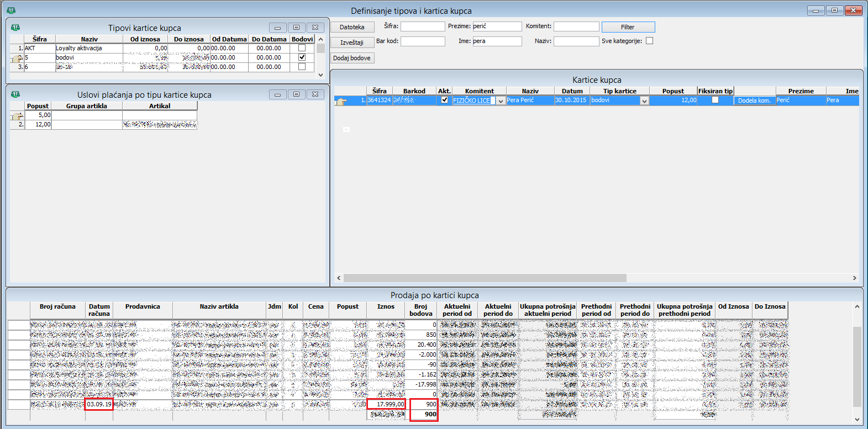Expand the Tip kartice dropdown showing bodovi
This screenshot has height=429, width=868.
(x=644, y=101)
